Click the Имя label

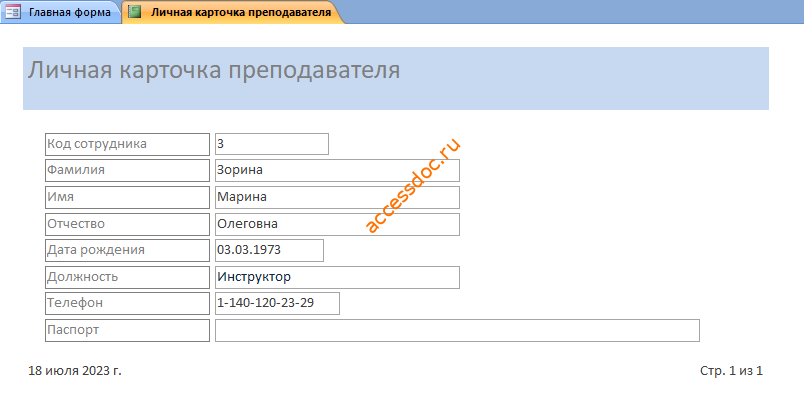click(x=127, y=197)
